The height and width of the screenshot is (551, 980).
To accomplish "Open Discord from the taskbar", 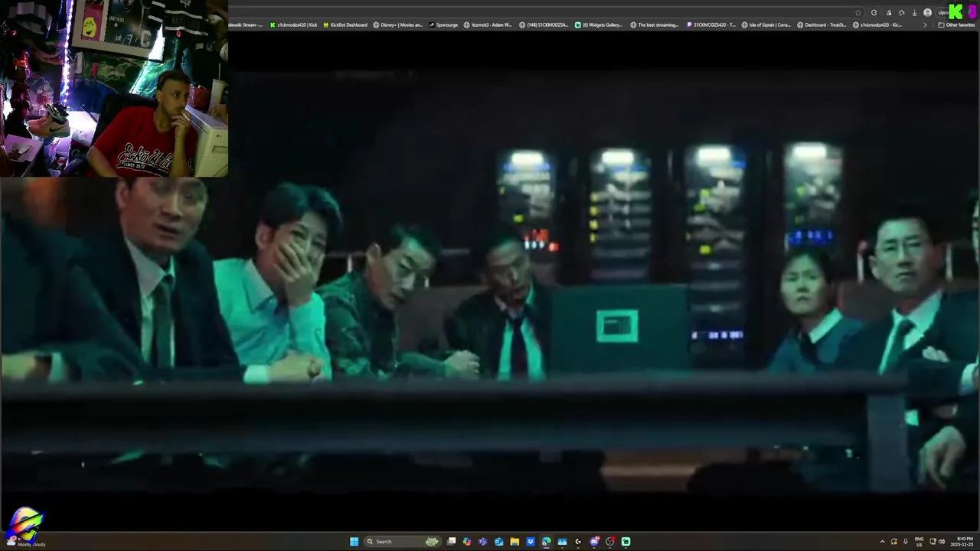I will (x=594, y=542).
